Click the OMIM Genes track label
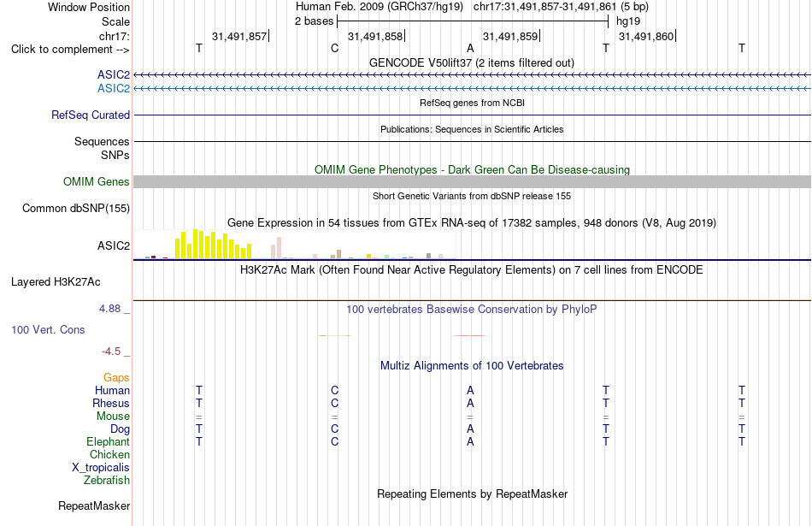812x526 pixels. [97, 182]
